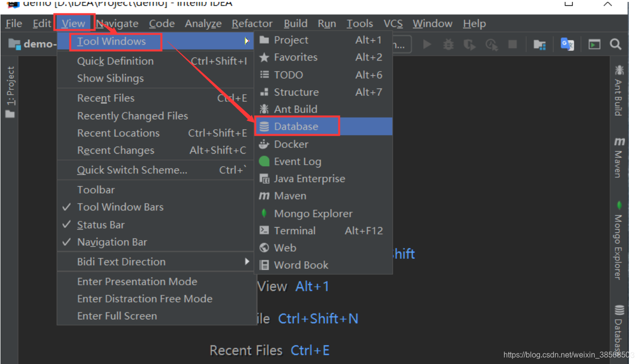This screenshot has width=639, height=364.
Task: Click the Stop square icon
Action: click(513, 45)
